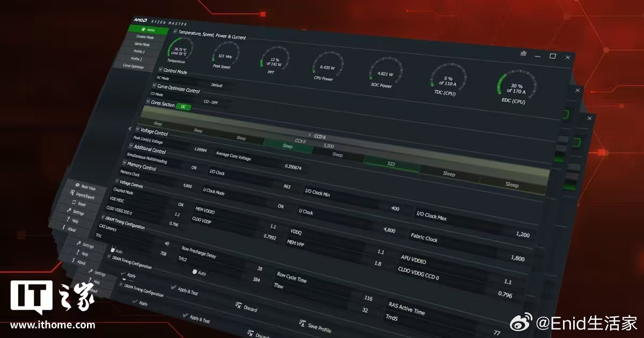Click Discard button left of Save Profile
Screen dimensions: 644x338
(x=247, y=307)
